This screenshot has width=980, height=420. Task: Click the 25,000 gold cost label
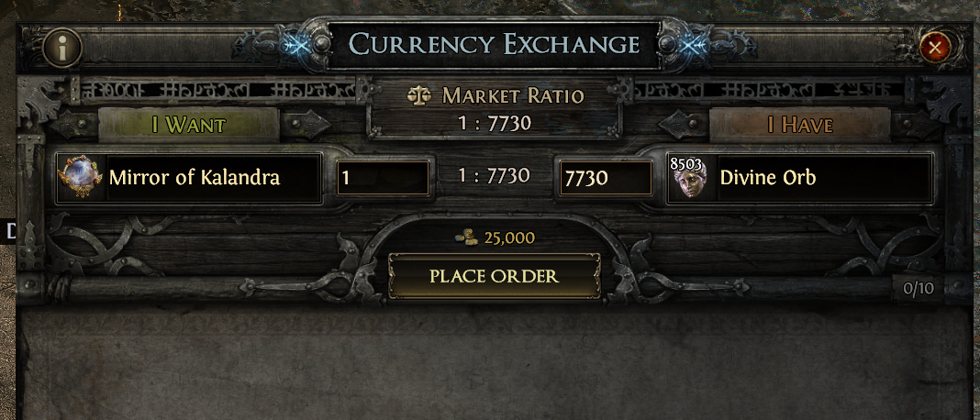(509, 238)
